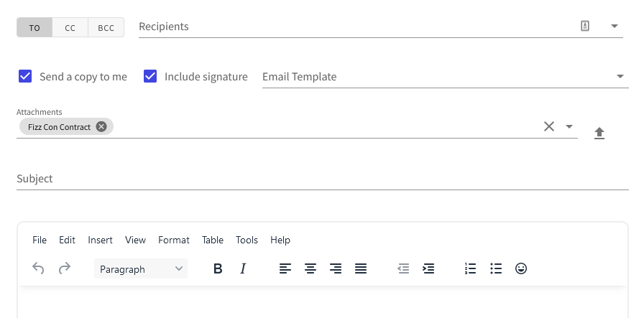Click the undo arrow in the editor
This screenshot has width=644, height=318.
coord(38,268)
